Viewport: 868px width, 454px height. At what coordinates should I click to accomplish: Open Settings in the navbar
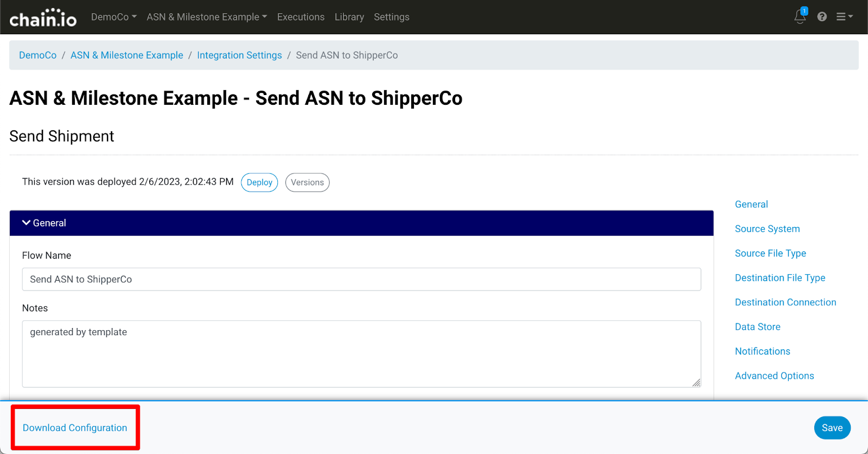(x=392, y=17)
